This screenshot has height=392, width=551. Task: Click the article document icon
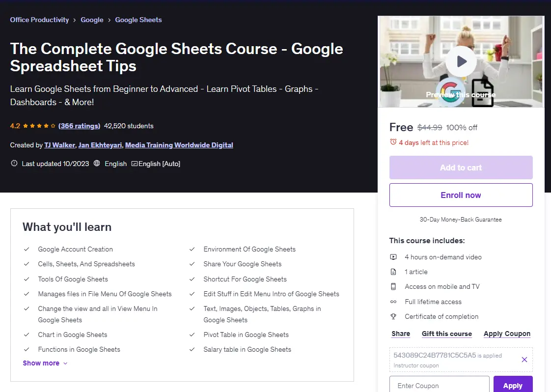tap(393, 272)
